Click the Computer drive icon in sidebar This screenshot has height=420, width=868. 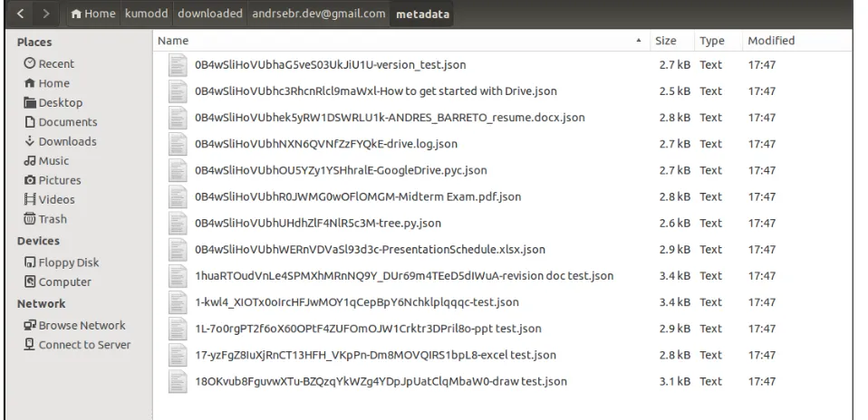30,282
